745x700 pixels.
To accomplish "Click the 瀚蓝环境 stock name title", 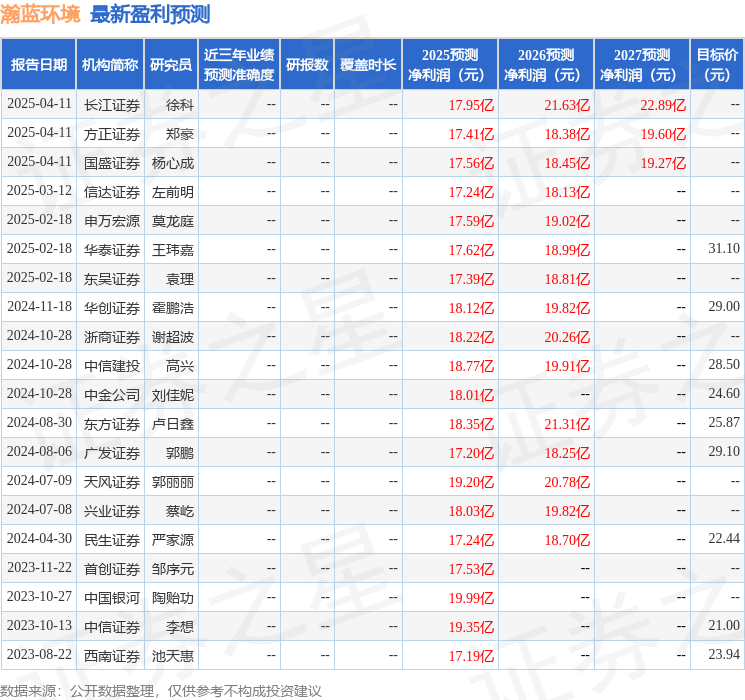I will [x=41, y=14].
